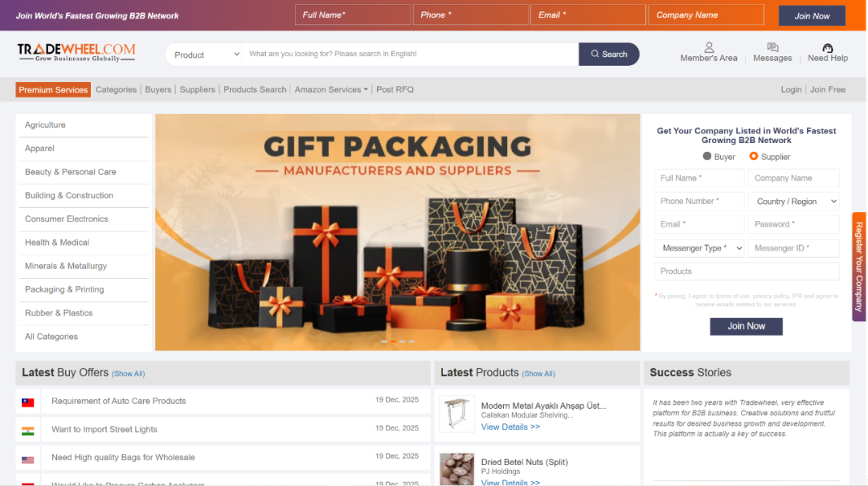Open the Messages chat icon
The image size is (868, 486).
pyautogui.click(x=772, y=47)
